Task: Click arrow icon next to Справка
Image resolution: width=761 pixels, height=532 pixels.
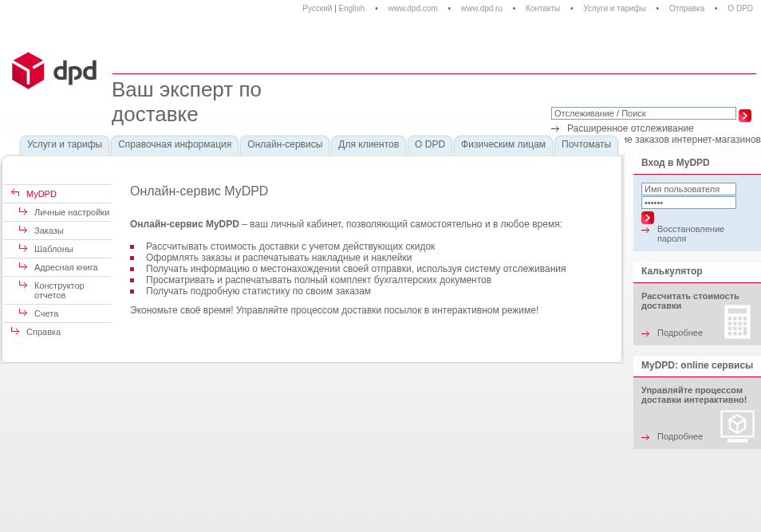Action: 15,331
